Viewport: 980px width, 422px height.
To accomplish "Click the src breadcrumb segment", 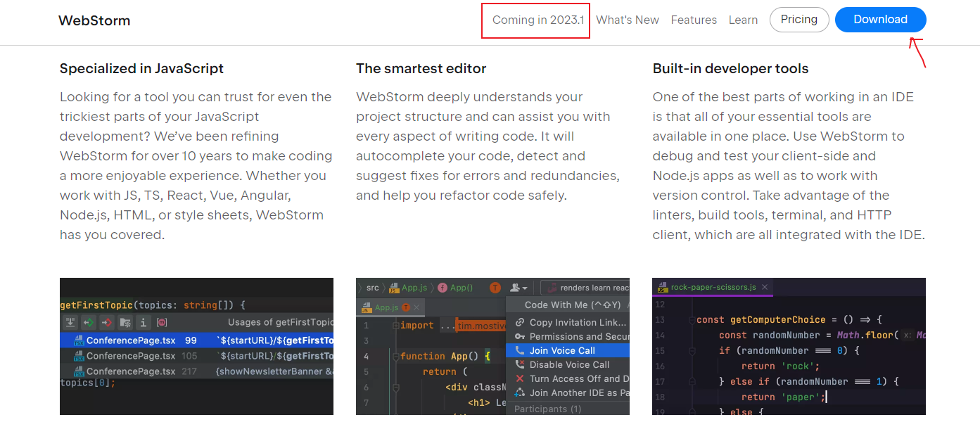I will [372, 288].
